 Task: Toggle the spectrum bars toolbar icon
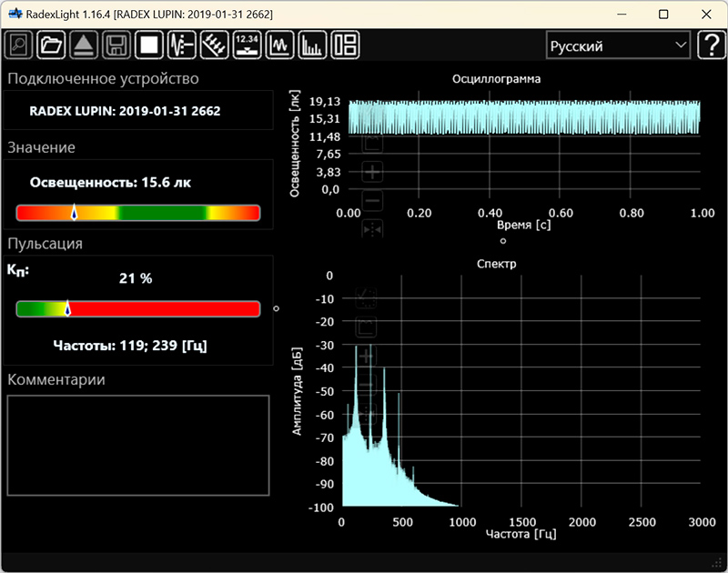[x=313, y=45]
